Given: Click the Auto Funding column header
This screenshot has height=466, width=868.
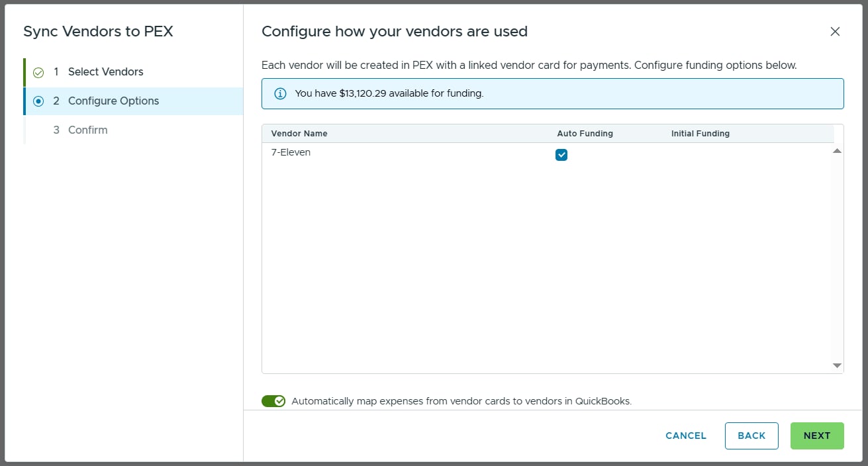Looking at the screenshot, I should (585, 134).
